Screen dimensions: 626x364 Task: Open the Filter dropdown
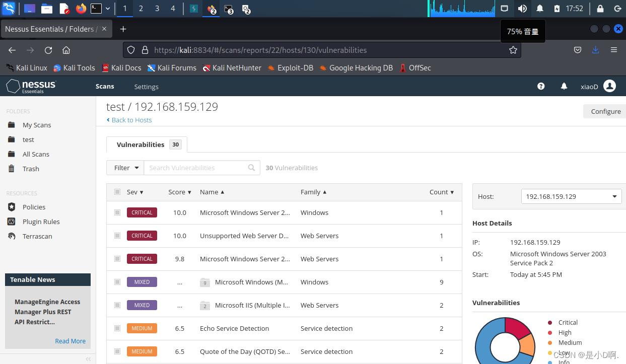[125, 168]
